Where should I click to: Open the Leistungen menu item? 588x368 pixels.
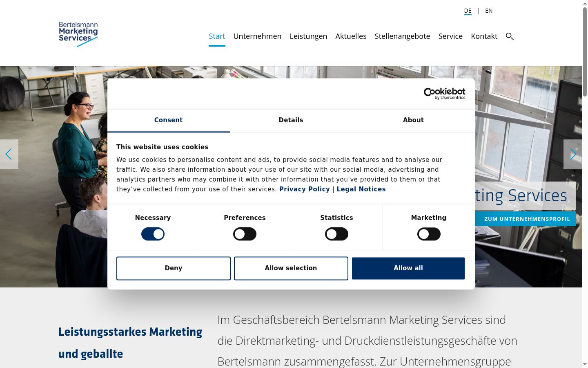tap(308, 36)
